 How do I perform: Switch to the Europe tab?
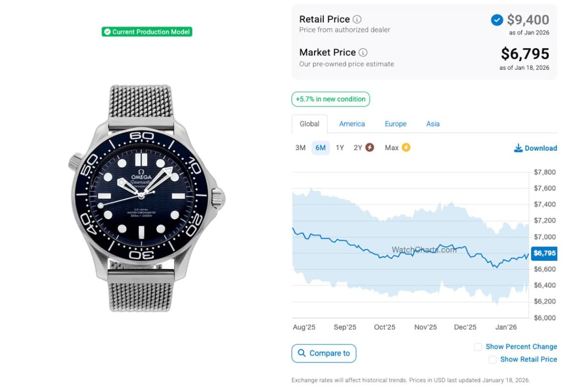395,124
